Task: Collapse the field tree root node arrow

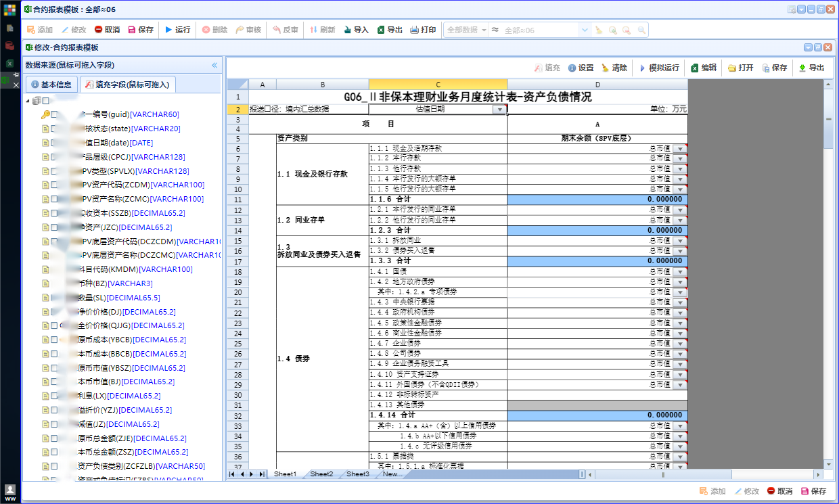Action: pos(28,101)
